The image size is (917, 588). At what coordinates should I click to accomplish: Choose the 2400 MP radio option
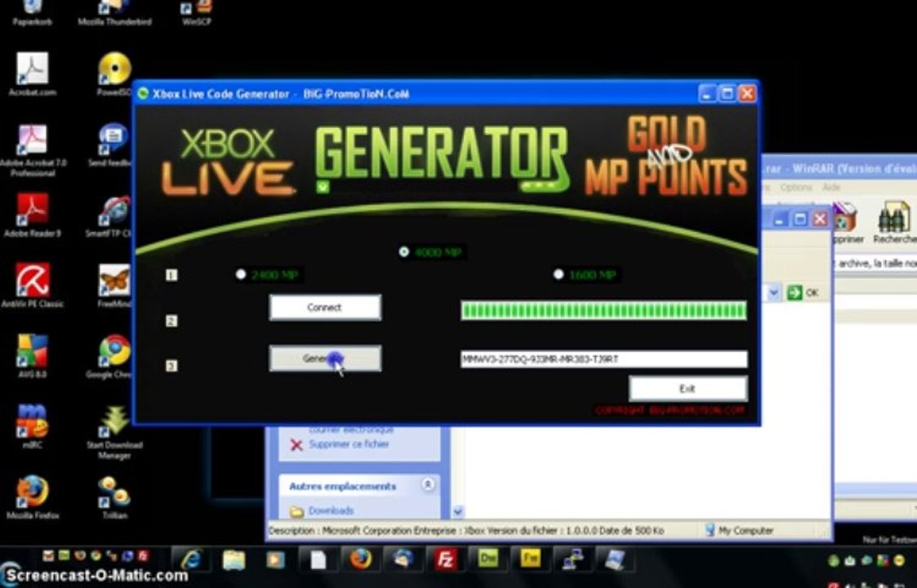(x=240, y=274)
